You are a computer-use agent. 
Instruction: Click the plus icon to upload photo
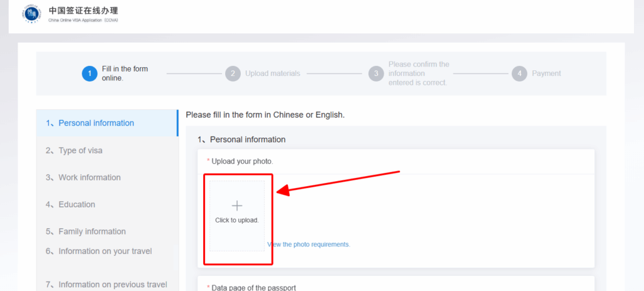pos(237,206)
